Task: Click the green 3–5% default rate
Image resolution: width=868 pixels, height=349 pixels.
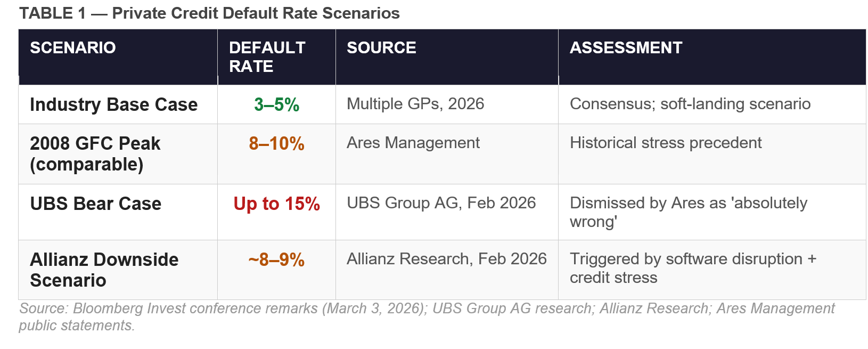Action: [x=276, y=104]
